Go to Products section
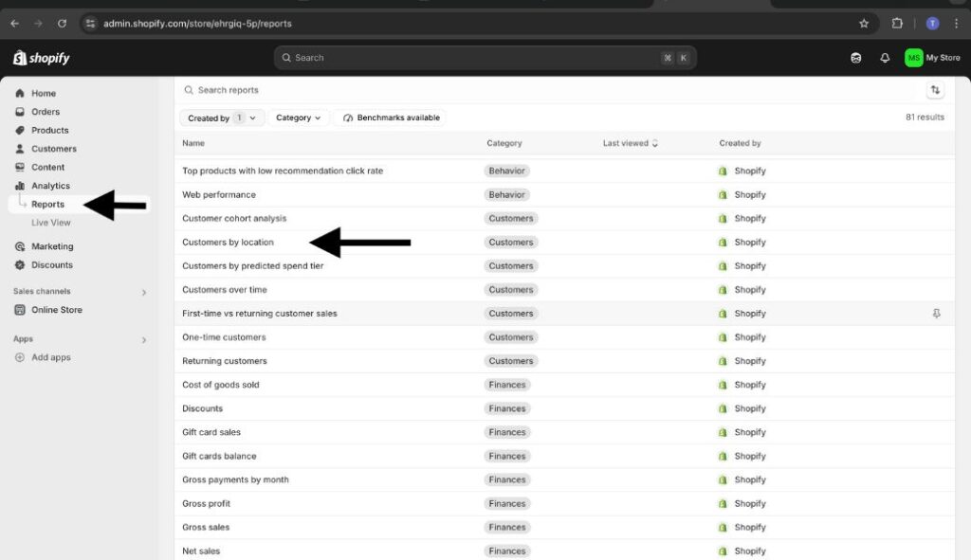 coord(49,131)
